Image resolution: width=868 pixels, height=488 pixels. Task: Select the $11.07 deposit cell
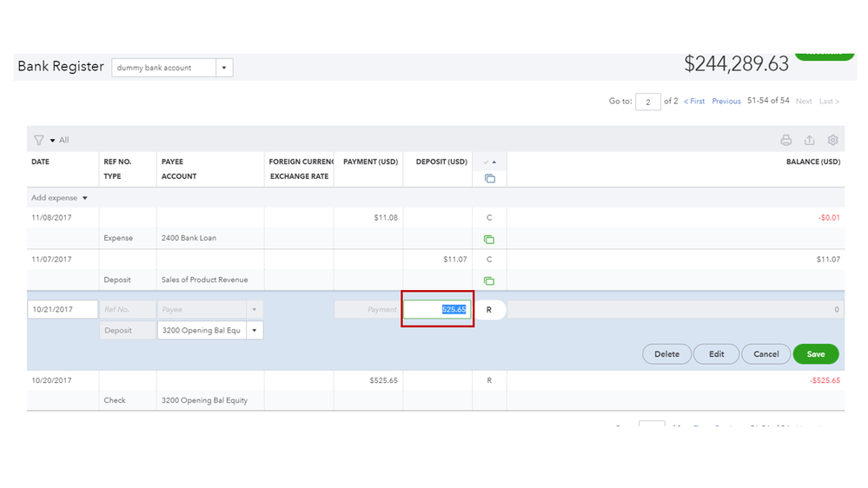point(455,259)
